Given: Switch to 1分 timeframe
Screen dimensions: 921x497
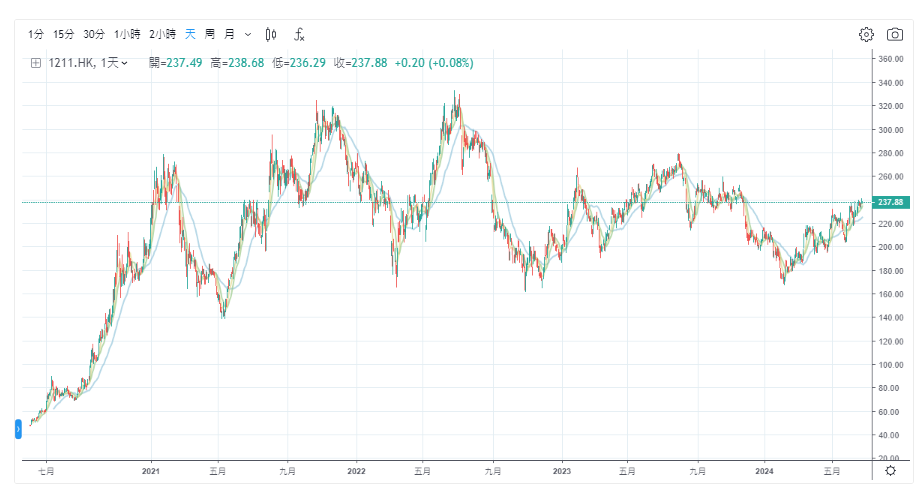Looking at the screenshot, I should pos(36,34).
